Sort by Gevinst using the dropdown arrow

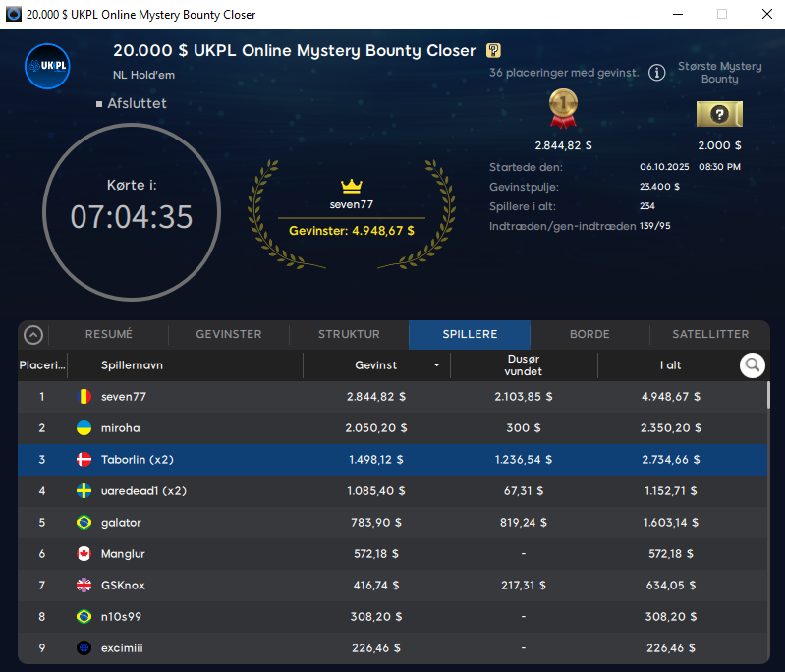click(436, 365)
